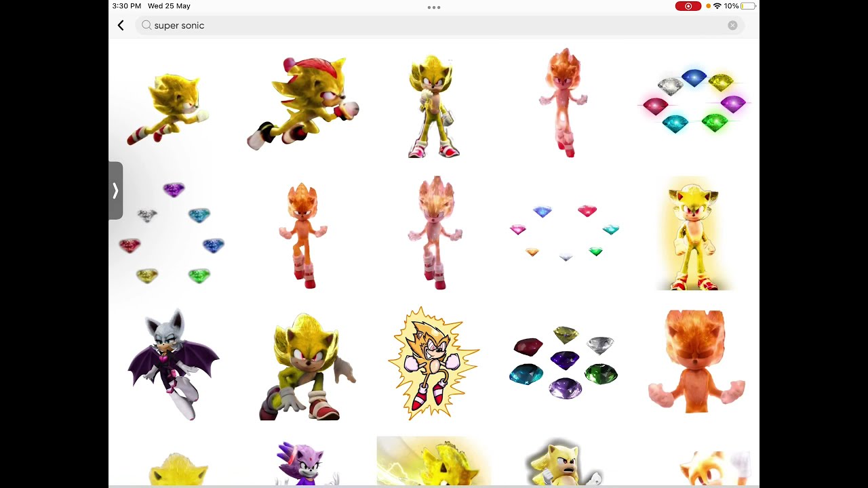Image resolution: width=868 pixels, height=488 pixels.
Task: Tap the 'Wed 25 May' date text
Action: 169,6
